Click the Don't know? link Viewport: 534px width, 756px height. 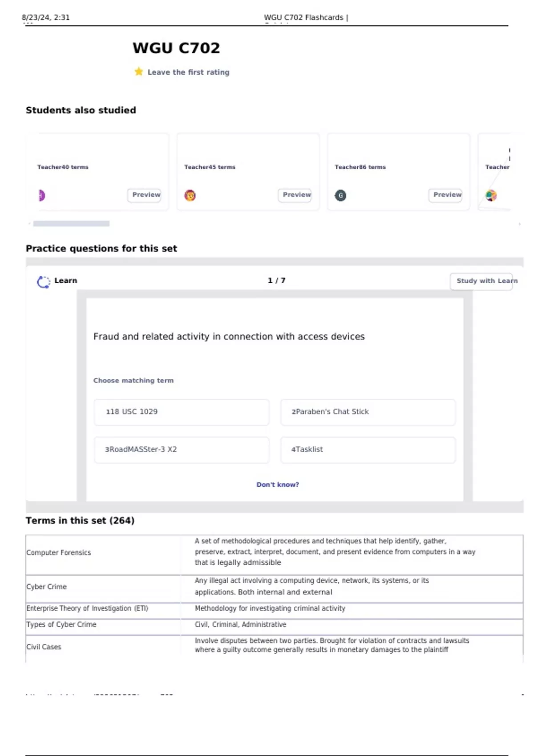click(x=278, y=485)
